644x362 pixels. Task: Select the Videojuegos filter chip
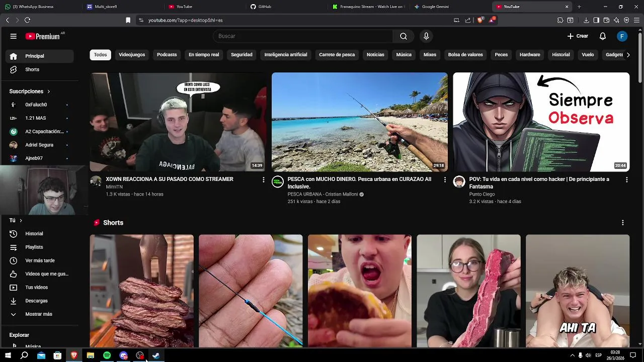(x=132, y=55)
